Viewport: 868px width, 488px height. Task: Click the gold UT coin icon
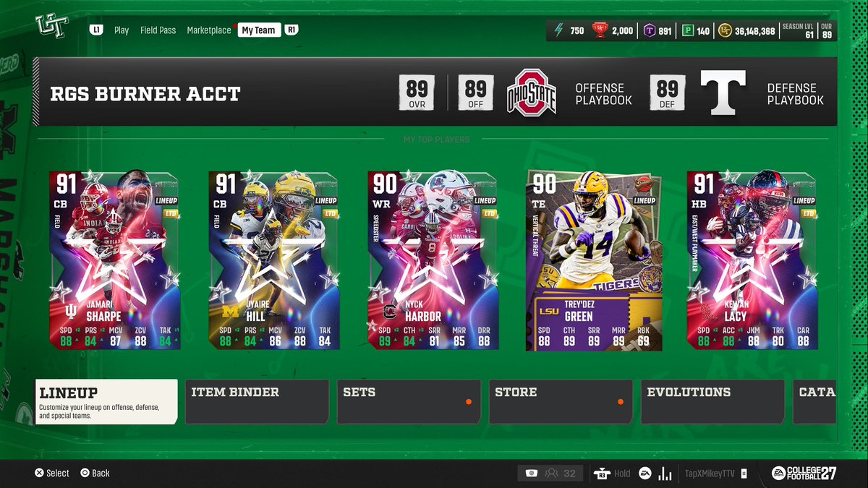pyautogui.click(x=726, y=31)
